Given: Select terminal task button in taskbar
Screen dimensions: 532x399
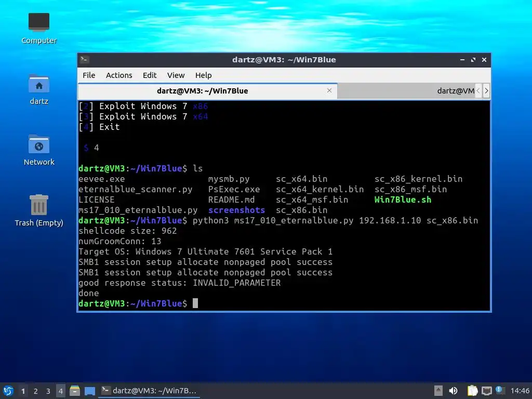Looking at the screenshot, I should point(149,391).
